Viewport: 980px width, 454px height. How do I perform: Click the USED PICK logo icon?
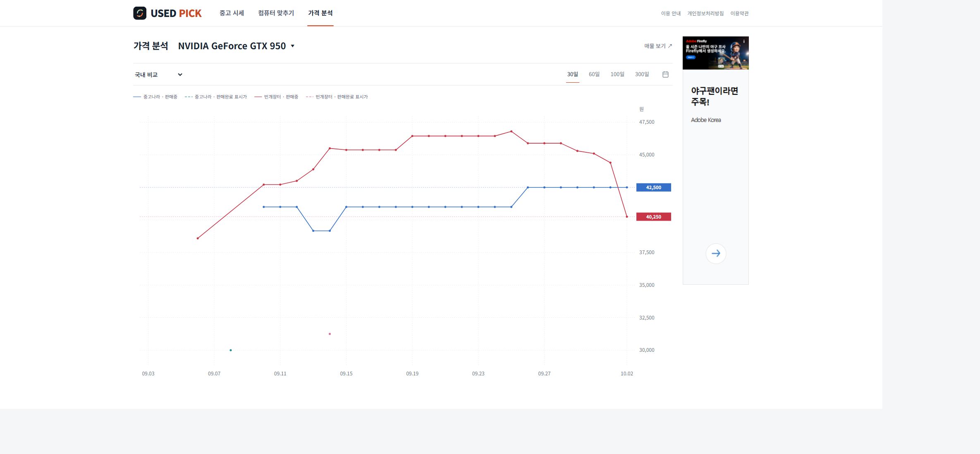pyautogui.click(x=140, y=13)
